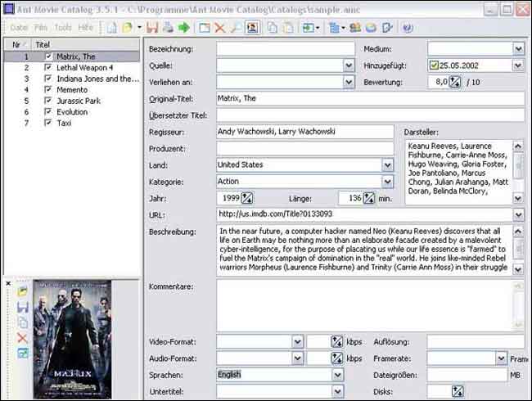Viewport: 532px width, 401px height.
Task: Click the Add new movie toolbar icon
Action: pyautogui.click(x=205, y=28)
